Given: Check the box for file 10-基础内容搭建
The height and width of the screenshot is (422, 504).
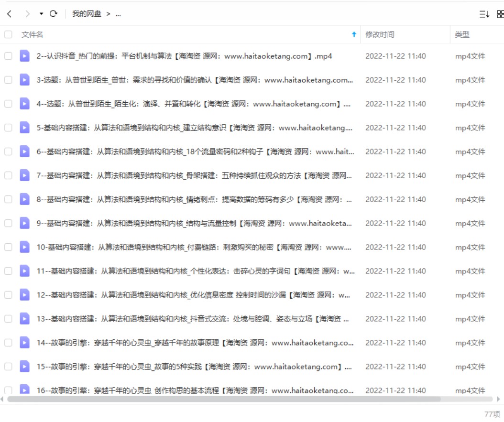Looking at the screenshot, I should pyautogui.click(x=8, y=247).
